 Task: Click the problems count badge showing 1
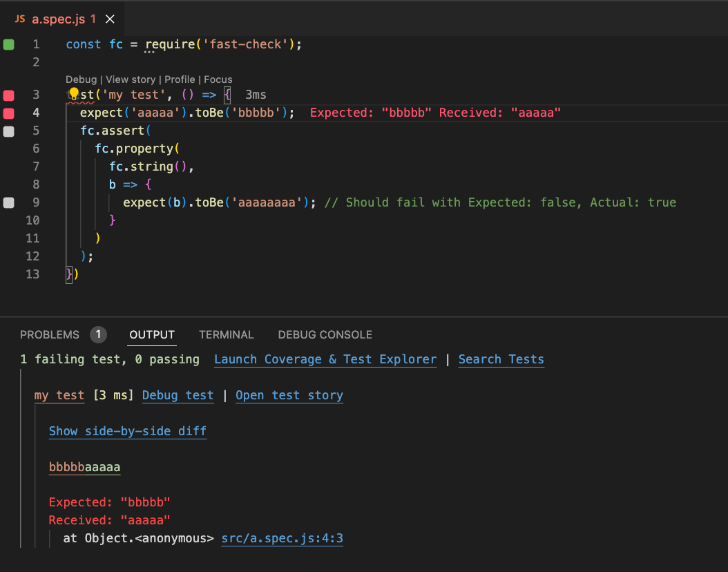point(99,334)
